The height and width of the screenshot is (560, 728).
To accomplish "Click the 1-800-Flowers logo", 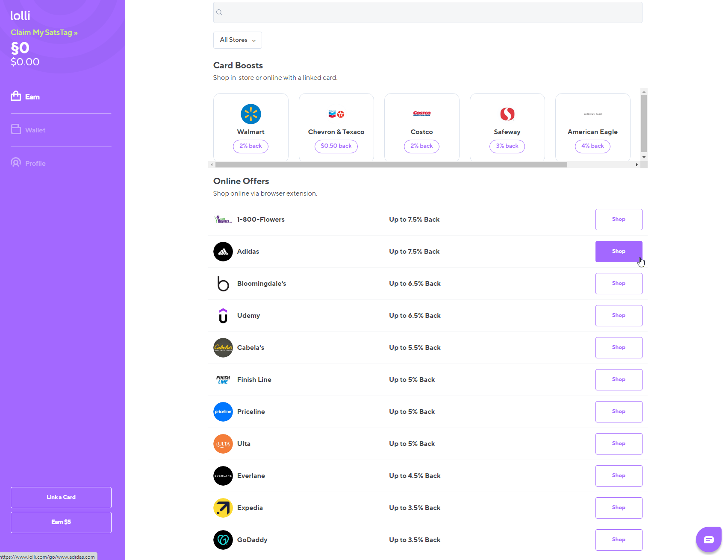I will point(223,220).
